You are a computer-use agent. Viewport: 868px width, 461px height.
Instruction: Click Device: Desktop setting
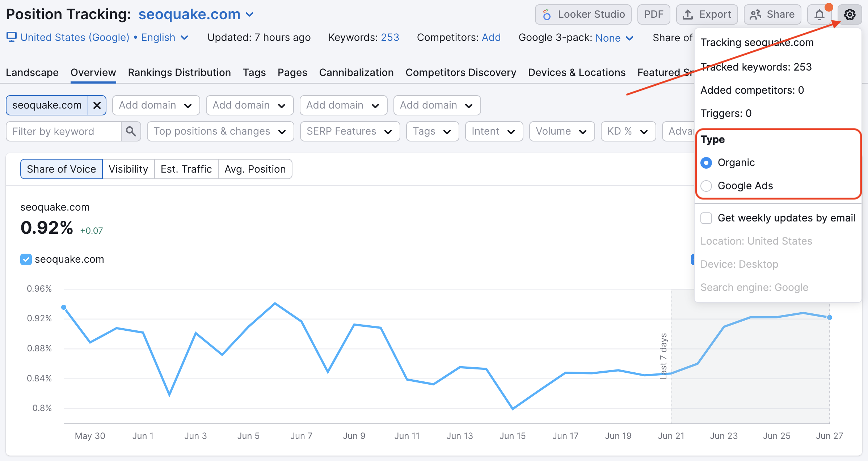739,264
